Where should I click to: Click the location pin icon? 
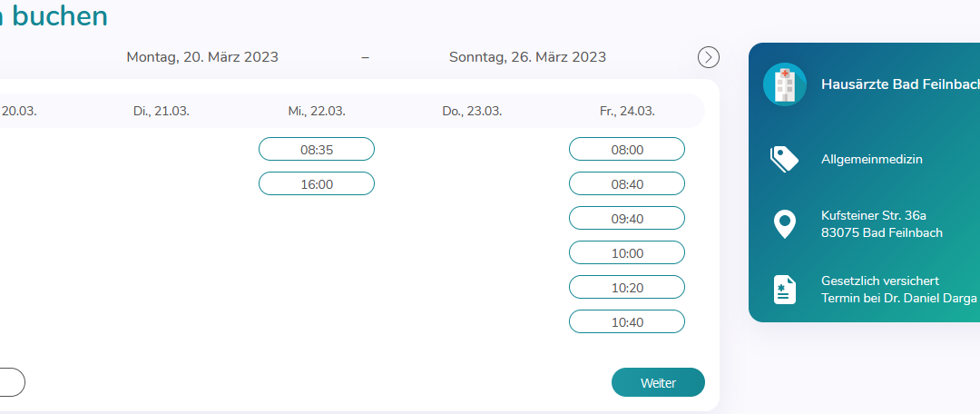(784, 224)
